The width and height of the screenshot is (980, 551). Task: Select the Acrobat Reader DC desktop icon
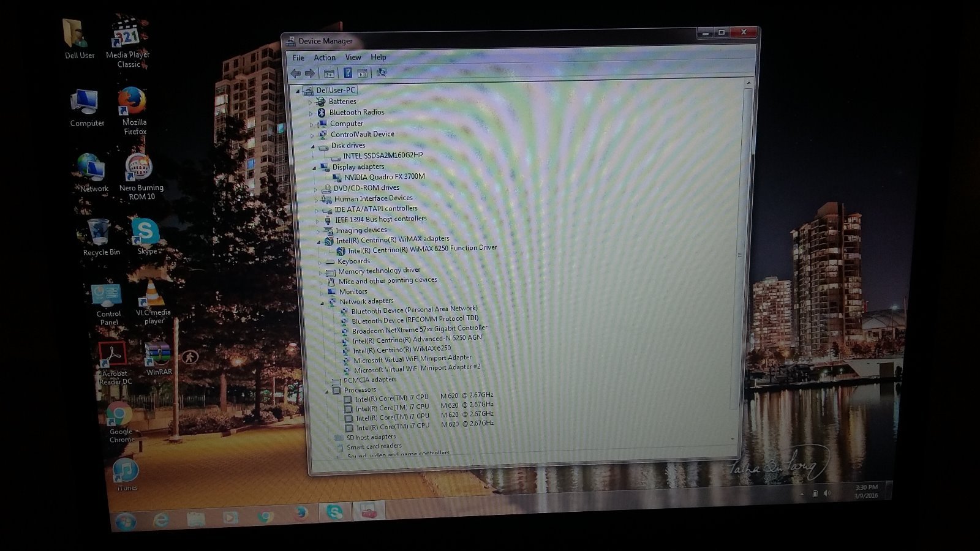[115, 364]
